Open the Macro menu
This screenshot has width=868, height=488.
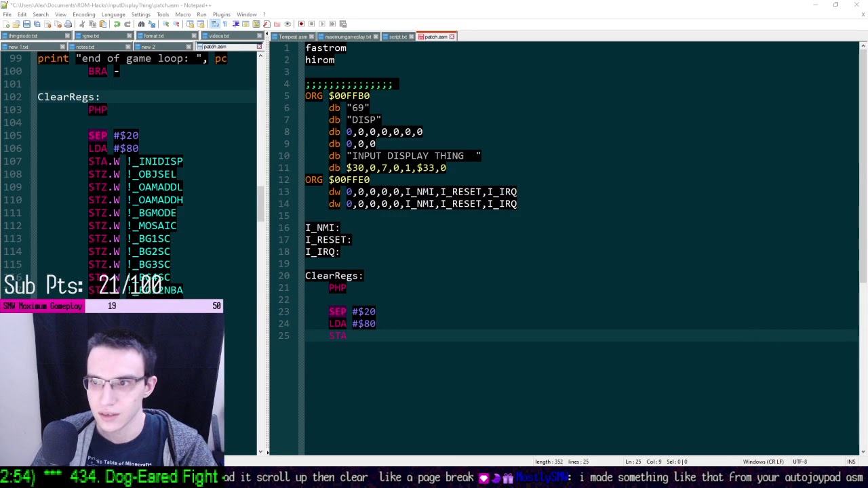click(x=182, y=14)
